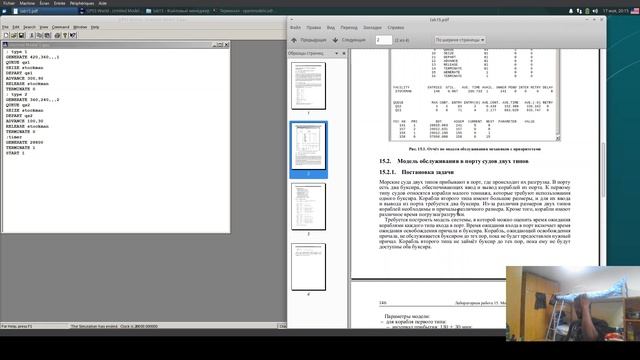This screenshot has width=640, height=360.
Task: Click the Предыдущая button label
Action: (x=313, y=40)
